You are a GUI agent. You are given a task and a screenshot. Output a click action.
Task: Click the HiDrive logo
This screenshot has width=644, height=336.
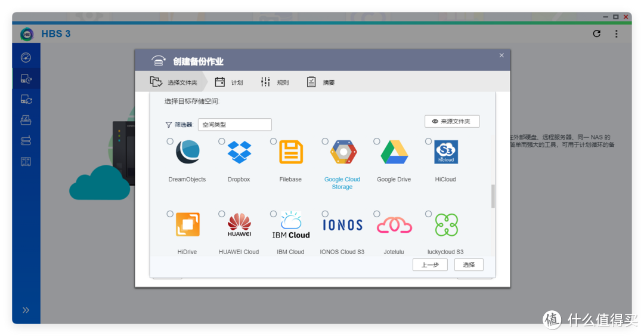tap(188, 224)
